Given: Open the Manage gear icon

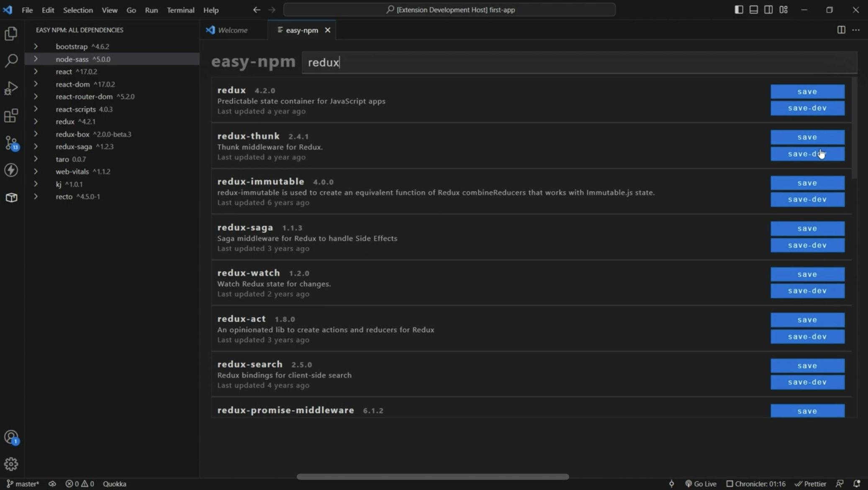Looking at the screenshot, I should (11, 464).
